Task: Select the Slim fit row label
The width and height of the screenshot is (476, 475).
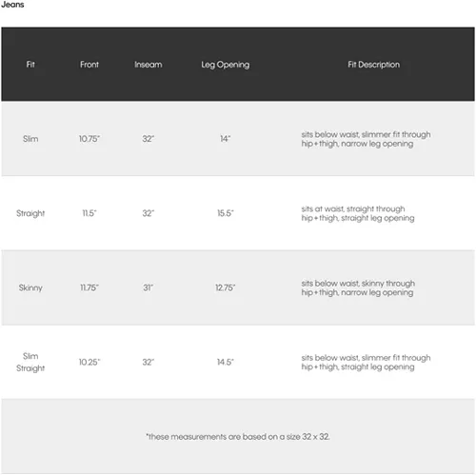Action: pyautogui.click(x=30, y=139)
